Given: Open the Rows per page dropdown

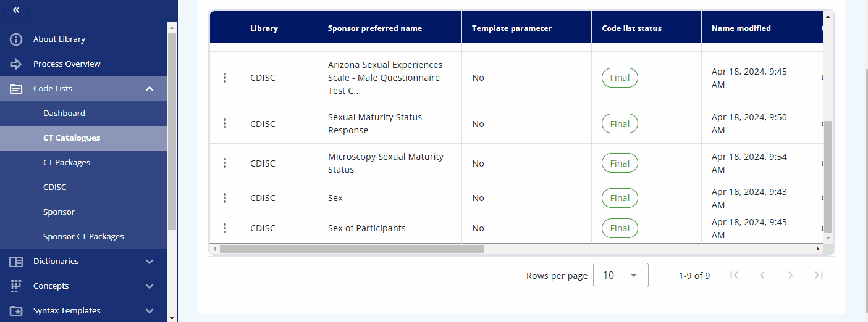Looking at the screenshot, I should point(621,275).
